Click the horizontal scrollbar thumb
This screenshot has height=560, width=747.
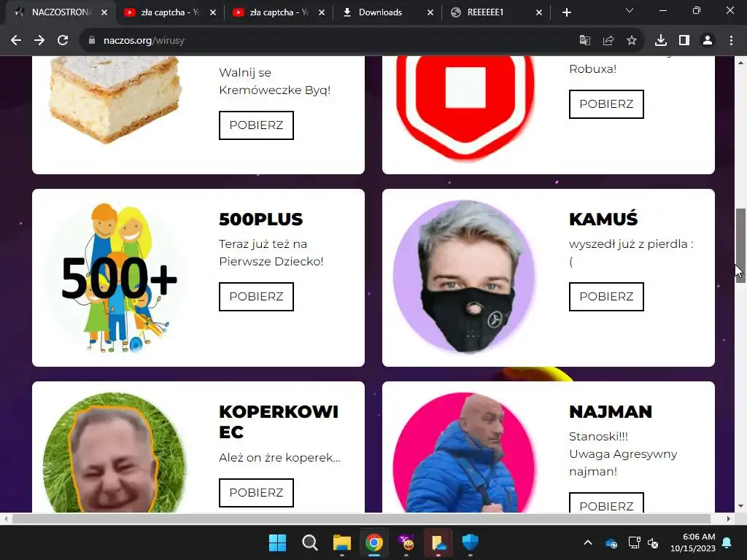(361, 519)
